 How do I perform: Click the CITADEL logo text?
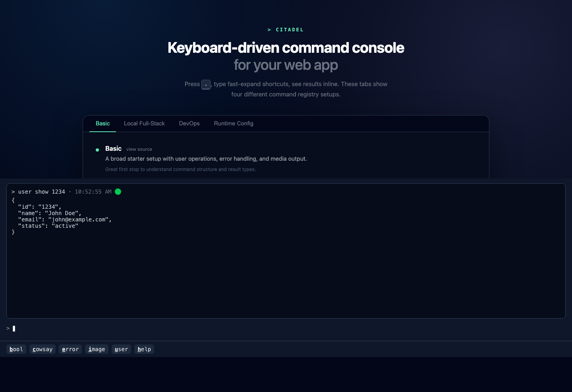click(x=286, y=30)
